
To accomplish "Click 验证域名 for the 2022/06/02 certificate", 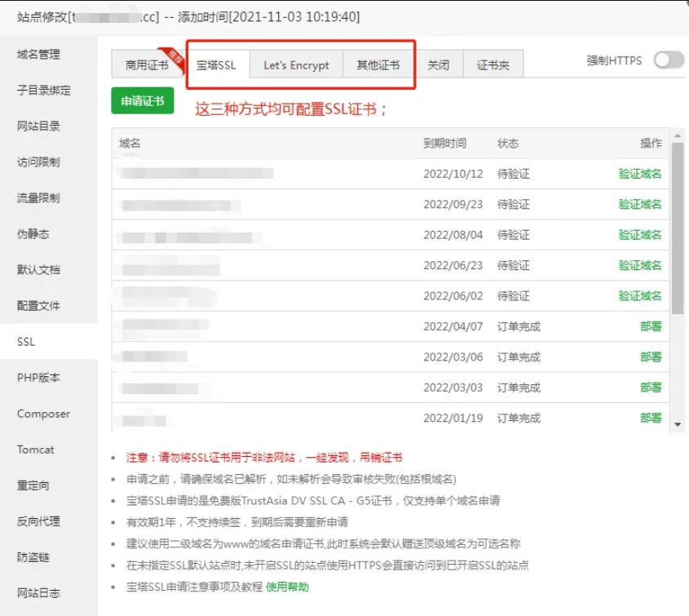I will pos(639,295).
